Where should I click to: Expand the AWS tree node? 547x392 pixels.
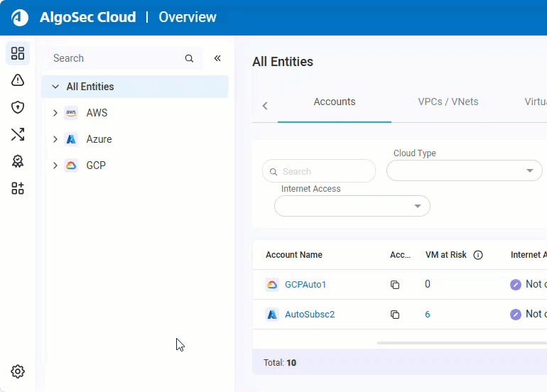55,113
